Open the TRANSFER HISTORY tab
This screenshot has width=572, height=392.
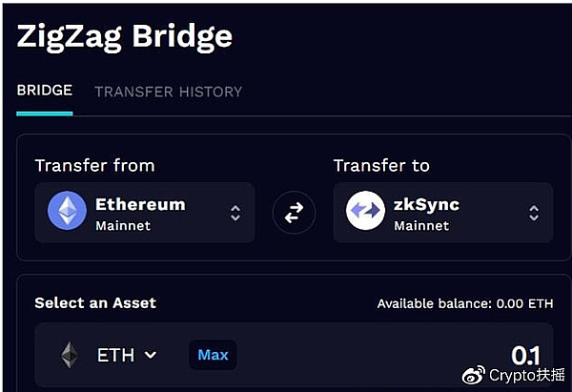click(x=169, y=92)
